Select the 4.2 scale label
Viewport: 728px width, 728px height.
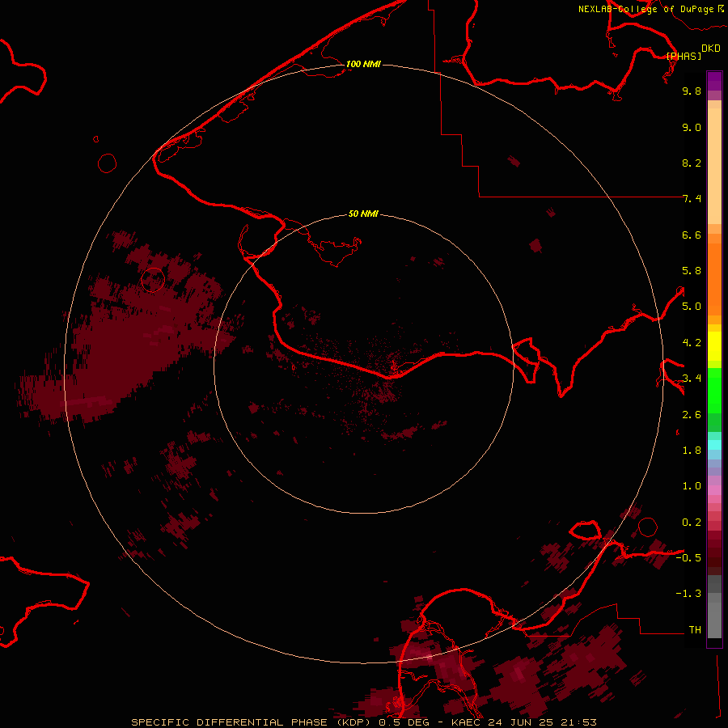coord(692,343)
